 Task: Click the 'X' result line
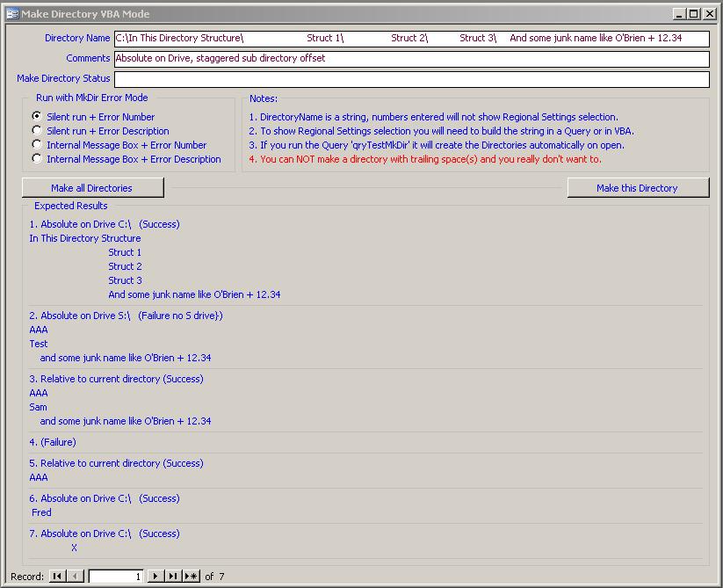pyautogui.click(x=75, y=548)
